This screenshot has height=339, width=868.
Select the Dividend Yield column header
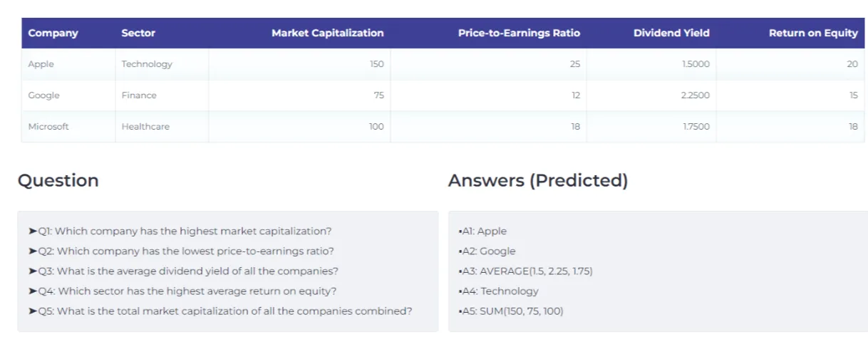671,33
